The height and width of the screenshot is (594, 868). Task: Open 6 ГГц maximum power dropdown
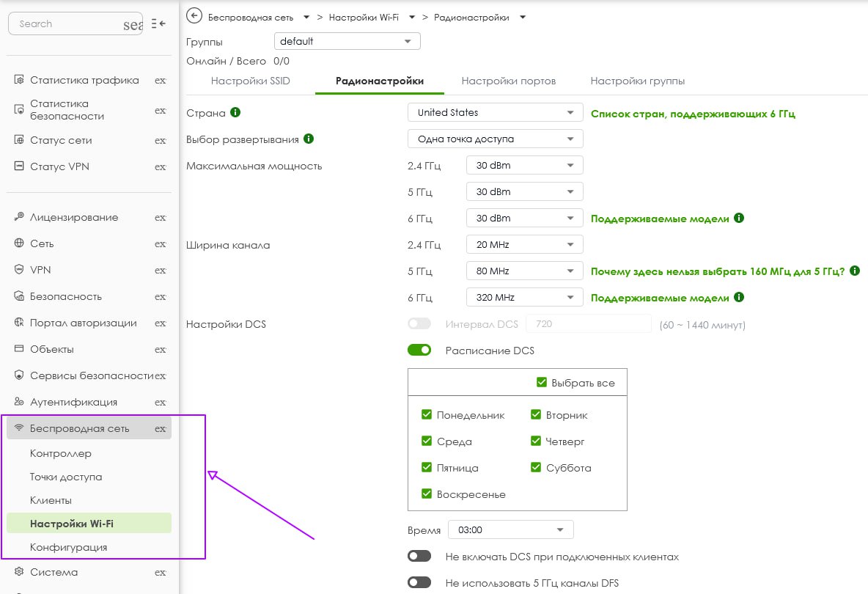525,218
